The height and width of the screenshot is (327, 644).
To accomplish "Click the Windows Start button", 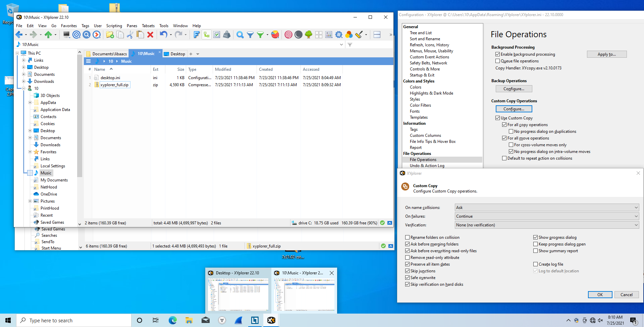I will (8, 320).
